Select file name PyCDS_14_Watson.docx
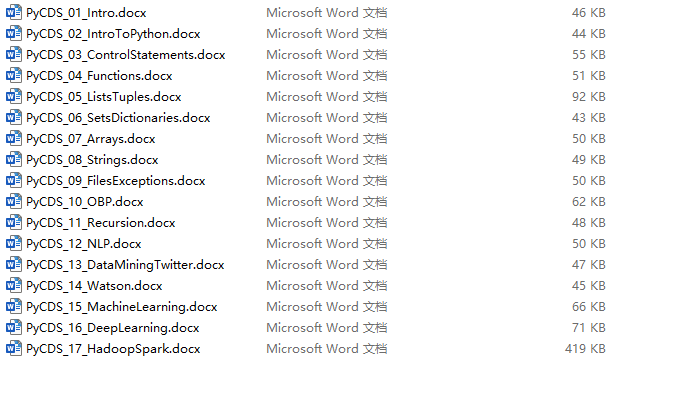677x403 pixels. 94,286
